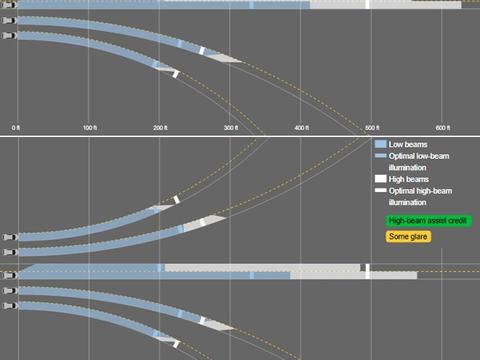Click the "400 ft" axis label
This screenshot has height=360, width=480.
click(302, 128)
